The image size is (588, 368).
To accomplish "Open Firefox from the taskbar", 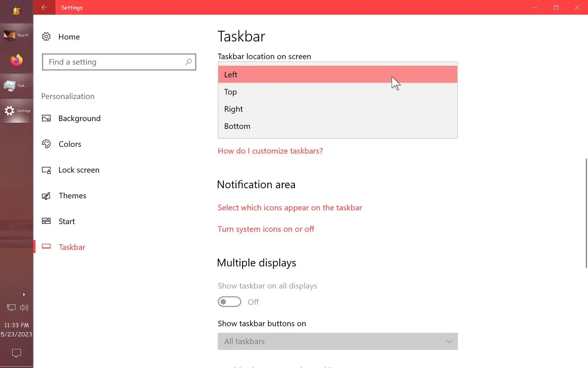I will coord(17,60).
